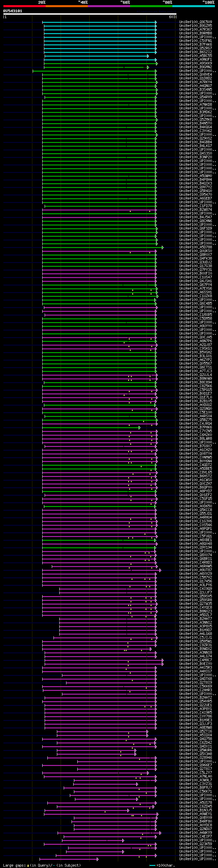Select hit label UniRef100_C5DM58
This screenshot has width=218, height=868.
coord(196,319)
